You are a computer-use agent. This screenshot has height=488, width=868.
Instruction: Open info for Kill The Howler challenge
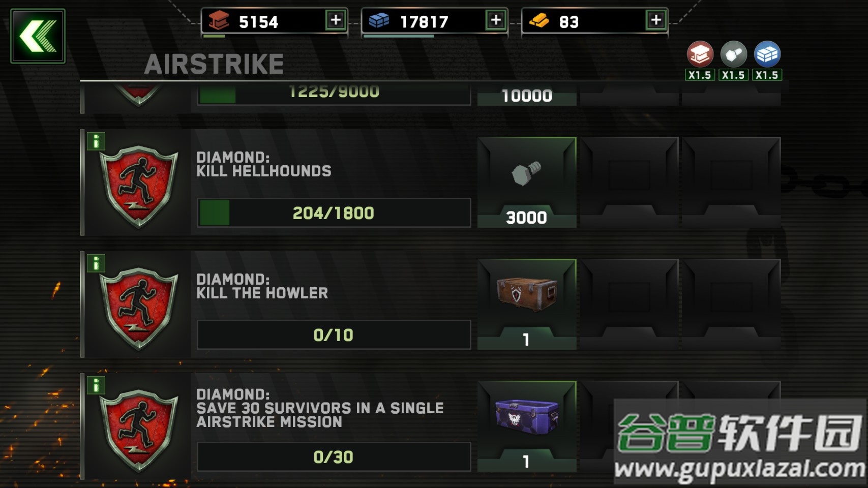96,263
